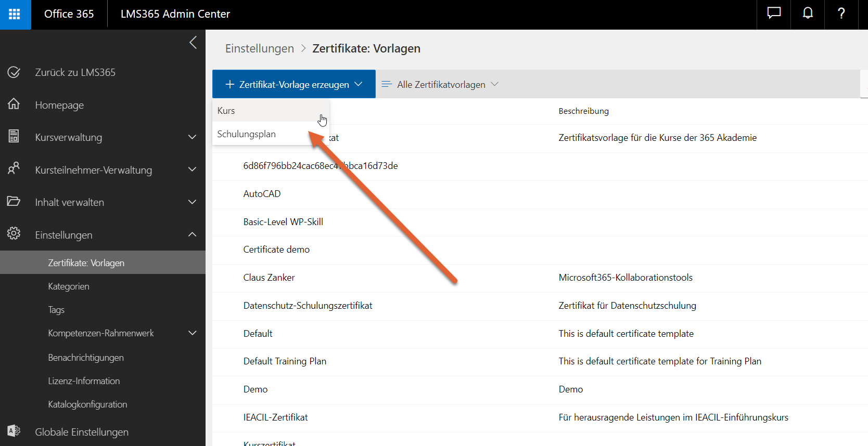Open the help question mark
The image size is (868, 446).
pyautogui.click(x=841, y=14)
